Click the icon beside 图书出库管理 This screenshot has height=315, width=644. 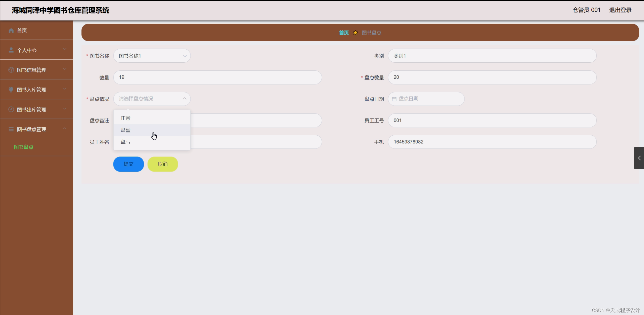[11, 109]
